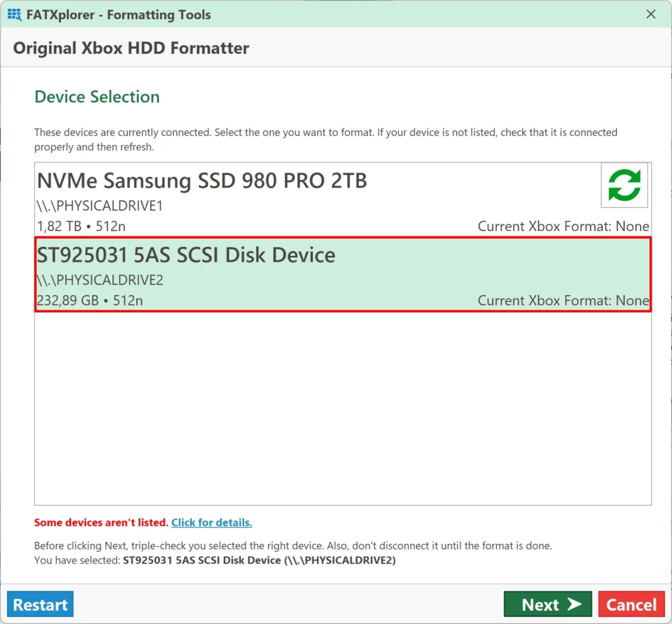The width and height of the screenshot is (672, 624).
Task: Click the \\.\PHYSICALDRIVE2 path text
Action: [x=100, y=280]
